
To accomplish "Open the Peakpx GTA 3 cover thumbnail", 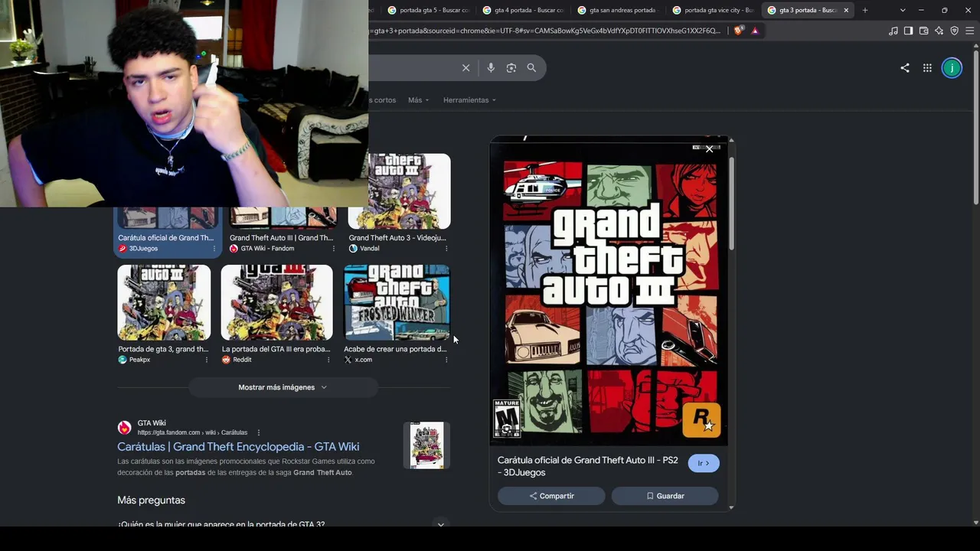I will point(164,302).
